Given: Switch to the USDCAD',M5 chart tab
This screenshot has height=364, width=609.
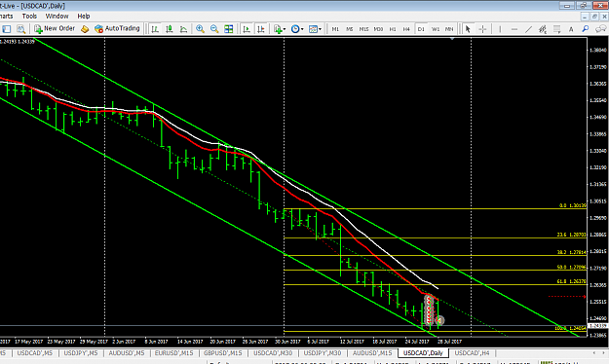Looking at the screenshot, I should point(35,352).
